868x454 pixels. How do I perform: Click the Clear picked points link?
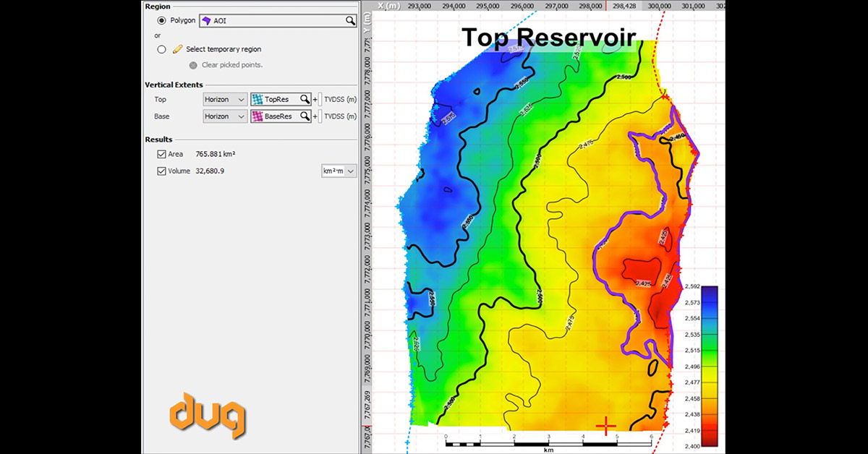(231, 65)
